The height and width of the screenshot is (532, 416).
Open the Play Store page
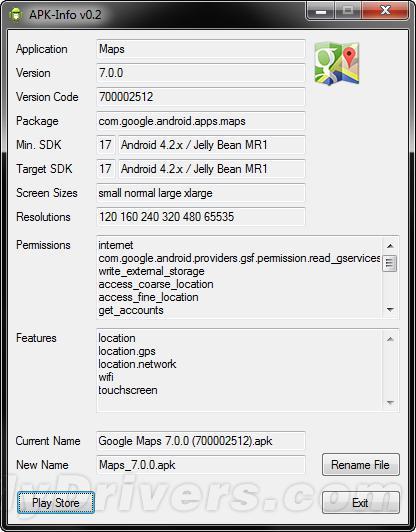56,502
